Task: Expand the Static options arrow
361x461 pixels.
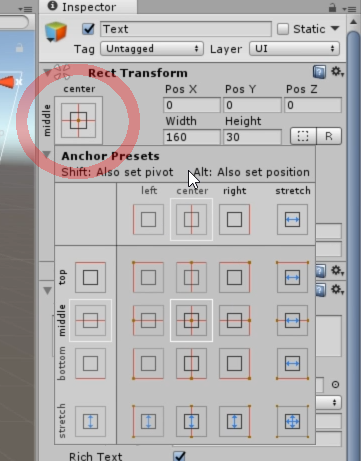Action: (x=335, y=29)
